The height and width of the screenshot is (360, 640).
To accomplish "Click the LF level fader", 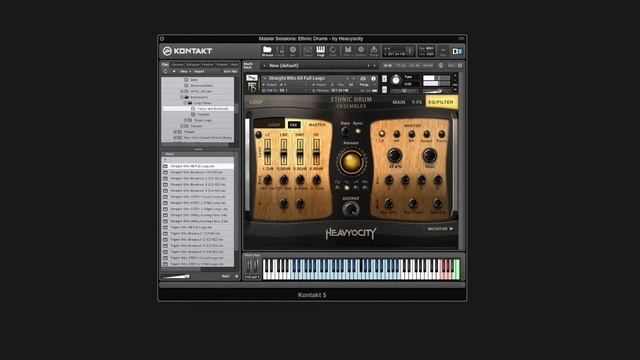I will (267, 152).
